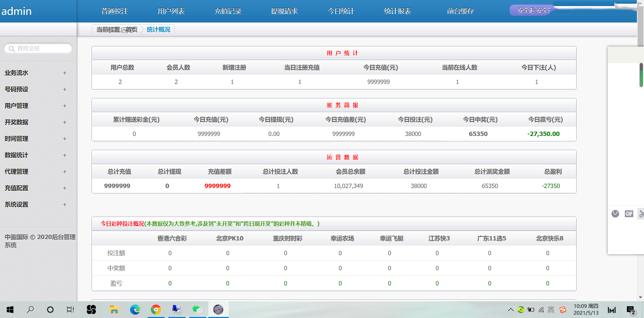Viewport: 644px width, 318px height.
Task: Click the Sogou input method tray icon
Action: click(x=563, y=310)
